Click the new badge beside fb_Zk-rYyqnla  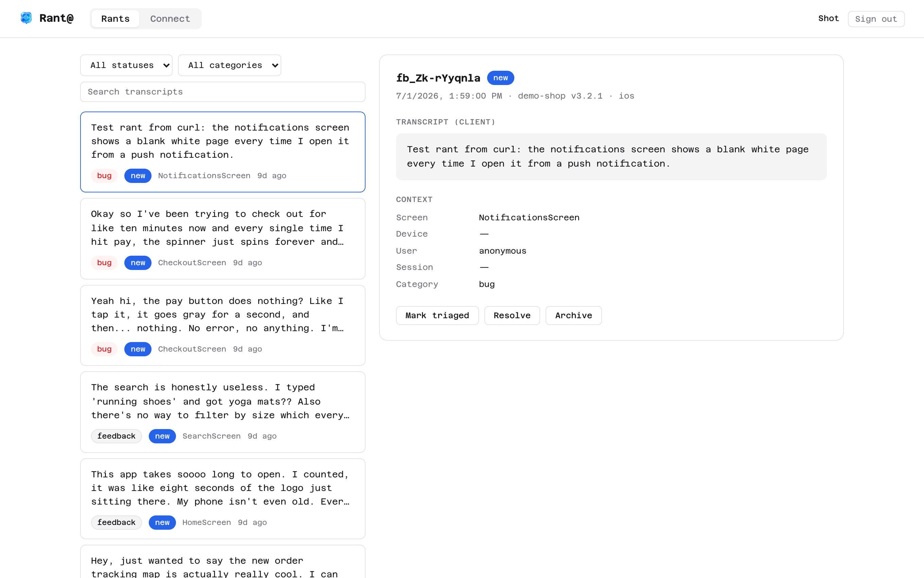[x=500, y=78]
